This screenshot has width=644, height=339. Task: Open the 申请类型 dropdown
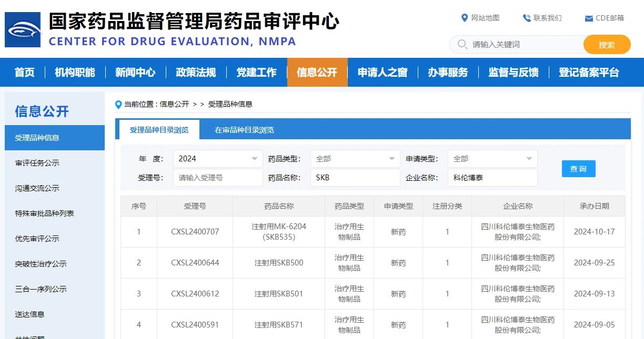point(492,159)
